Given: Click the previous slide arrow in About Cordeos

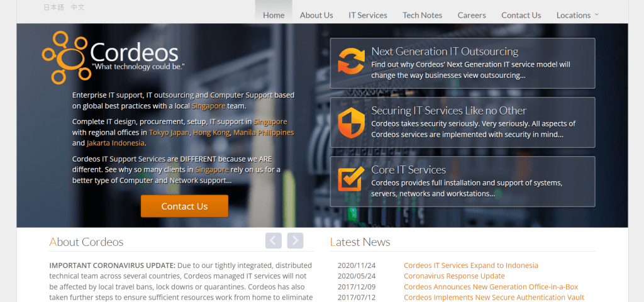Looking at the screenshot, I should click(274, 241).
